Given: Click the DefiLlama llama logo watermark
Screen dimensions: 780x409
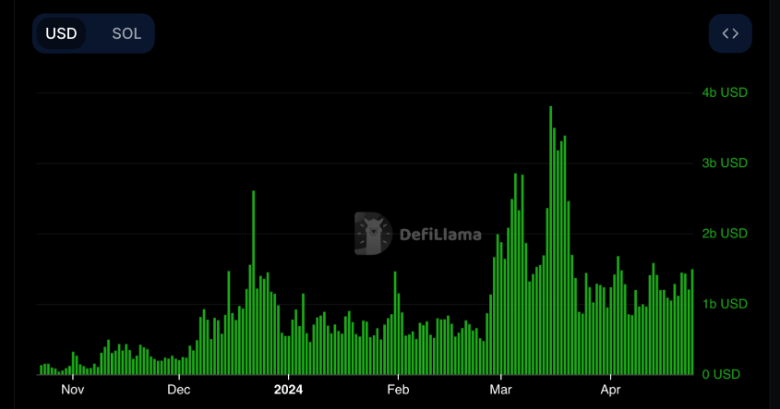Looking at the screenshot, I should click(x=373, y=234).
